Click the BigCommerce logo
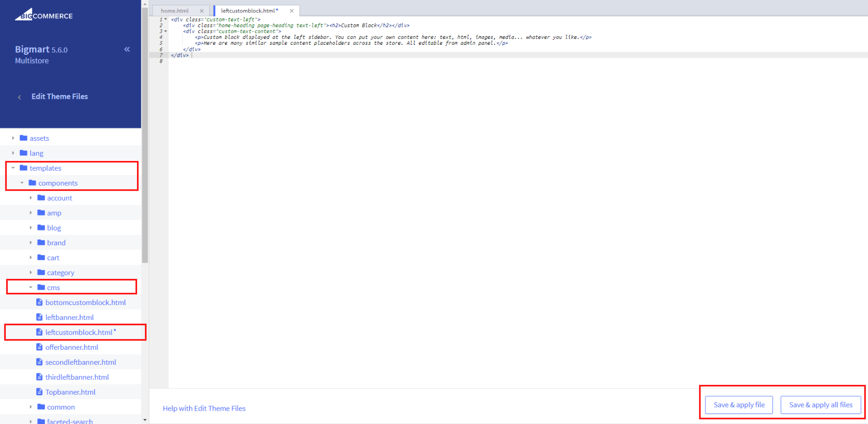The image size is (868, 424). point(44,15)
